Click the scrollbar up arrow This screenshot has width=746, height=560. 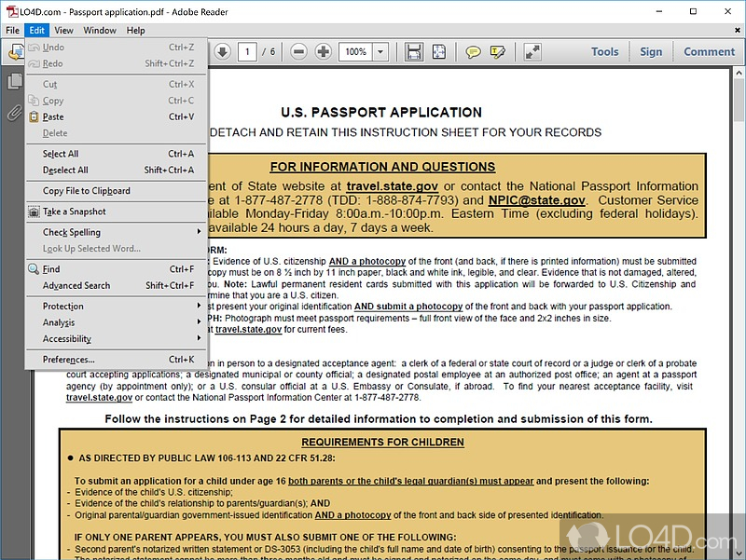pyautogui.click(x=739, y=74)
